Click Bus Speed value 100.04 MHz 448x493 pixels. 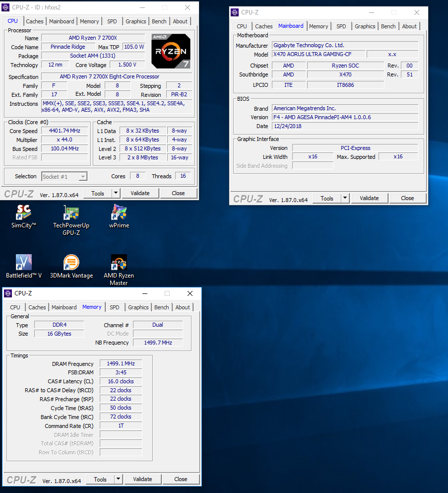tap(64, 148)
